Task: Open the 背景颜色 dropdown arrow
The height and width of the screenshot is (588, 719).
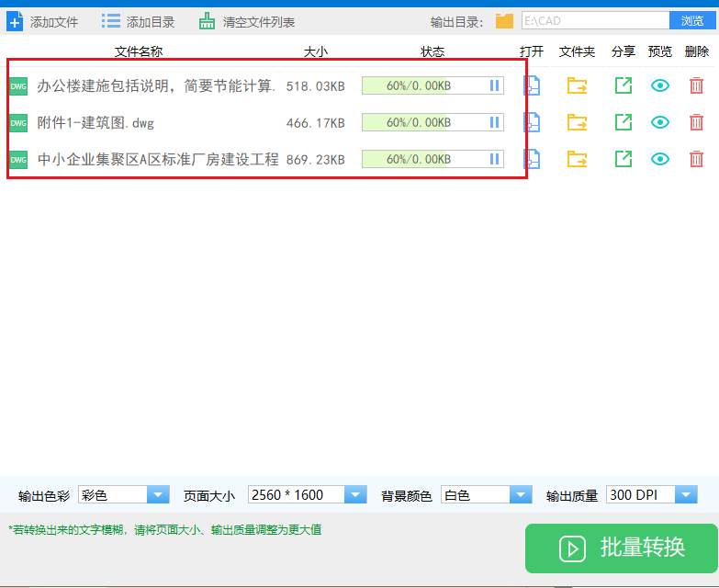Action: 521,495
